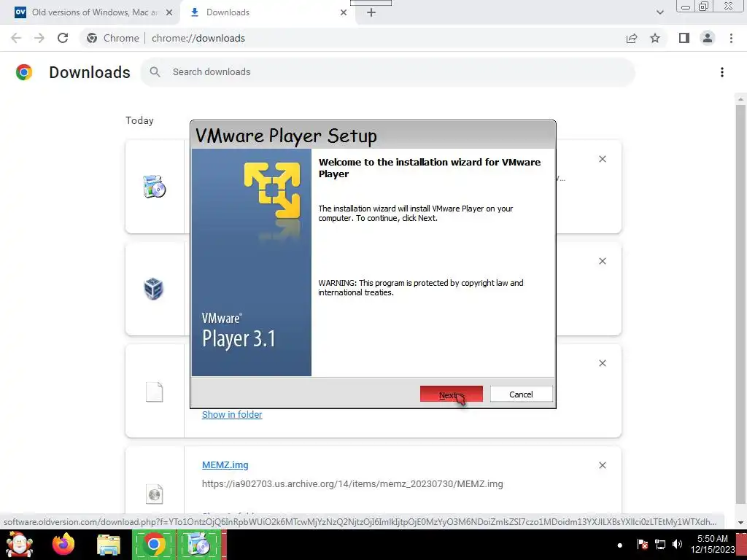
Task: Close the Downloads tab
Action: click(x=344, y=12)
